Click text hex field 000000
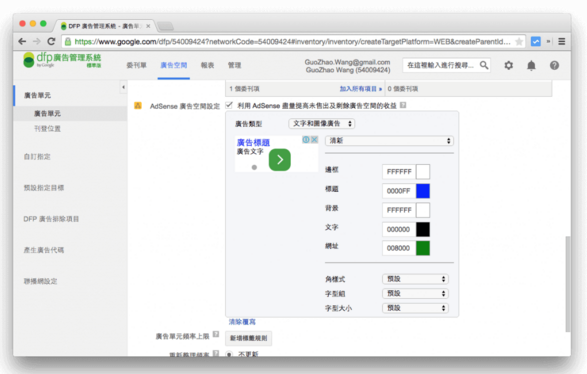This screenshot has height=374, width=587. [x=399, y=229]
